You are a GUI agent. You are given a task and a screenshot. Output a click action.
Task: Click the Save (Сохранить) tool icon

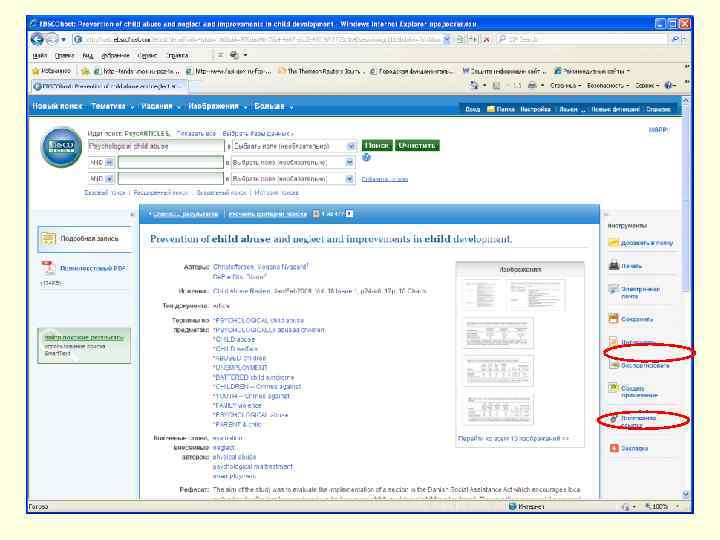pos(613,318)
